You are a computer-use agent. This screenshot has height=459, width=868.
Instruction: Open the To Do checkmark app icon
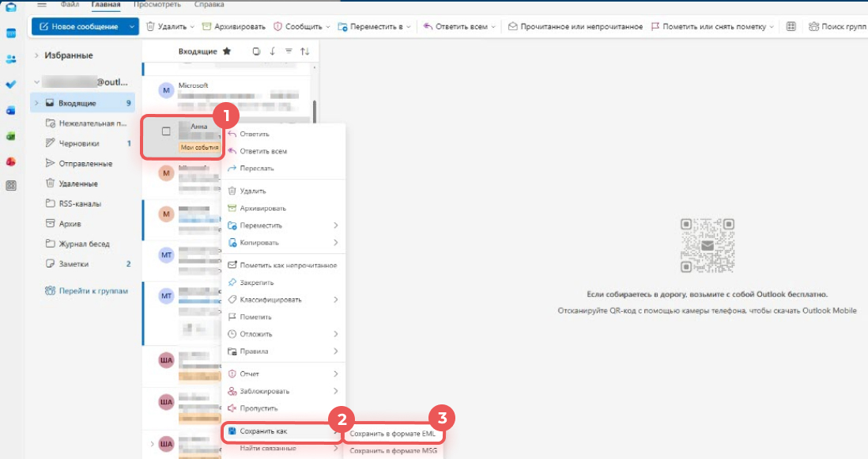(11, 84)
